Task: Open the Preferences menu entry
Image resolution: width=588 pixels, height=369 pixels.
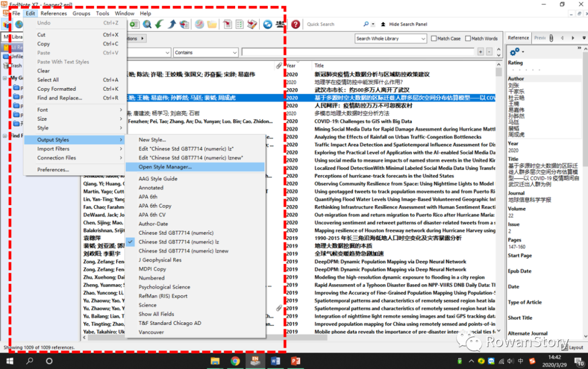Action: click(x=75, y=169)
